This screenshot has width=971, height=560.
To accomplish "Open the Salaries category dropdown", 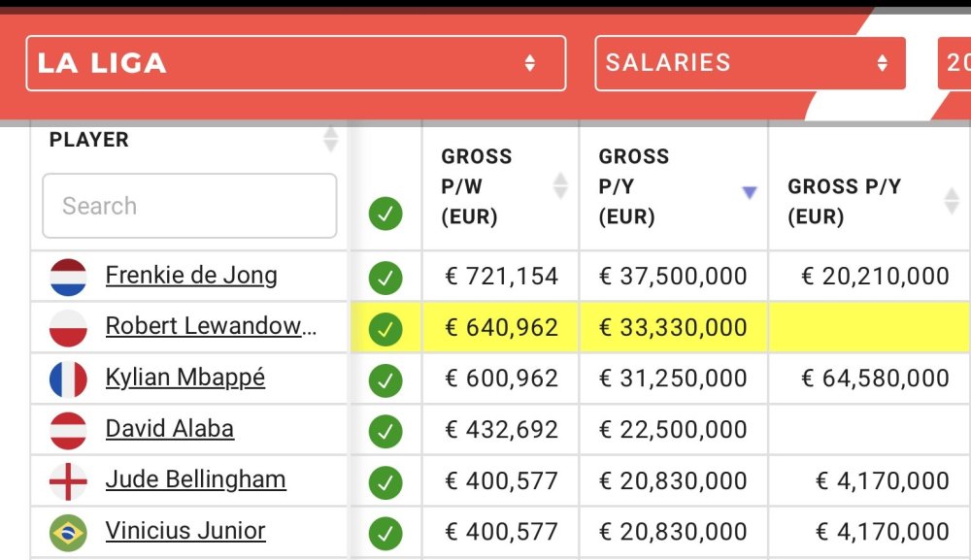I will coord(750,63).
